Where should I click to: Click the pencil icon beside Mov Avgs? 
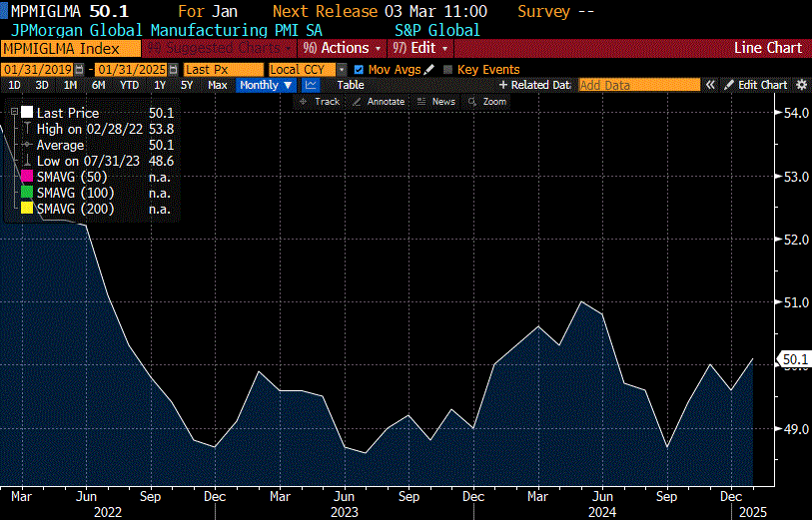pos(428,69)
